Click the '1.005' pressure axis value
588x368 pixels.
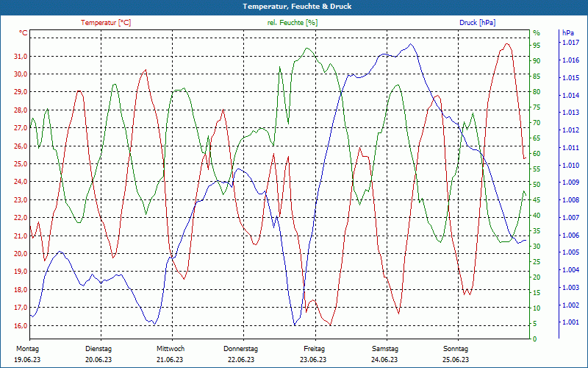coord(570,252)
